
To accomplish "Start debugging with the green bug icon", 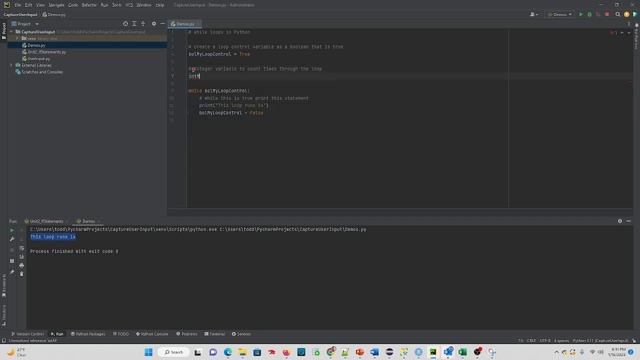I will coord(589,14).
